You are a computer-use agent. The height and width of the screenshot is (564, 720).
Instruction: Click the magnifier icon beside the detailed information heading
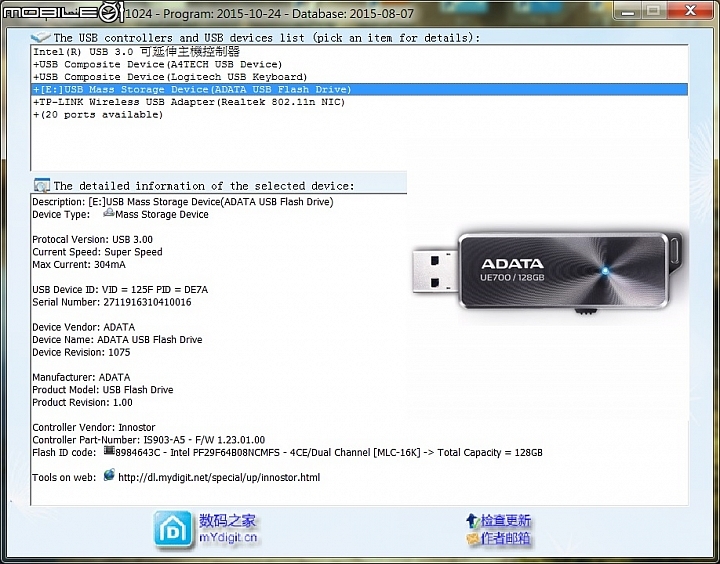point(42,185)
